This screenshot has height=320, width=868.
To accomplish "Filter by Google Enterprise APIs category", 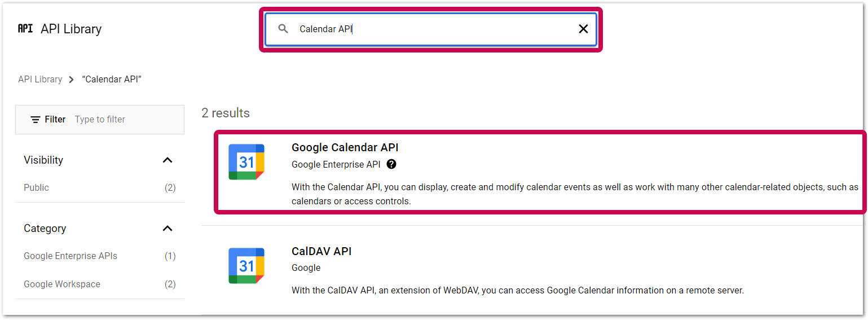I will [x=71, y=256].
